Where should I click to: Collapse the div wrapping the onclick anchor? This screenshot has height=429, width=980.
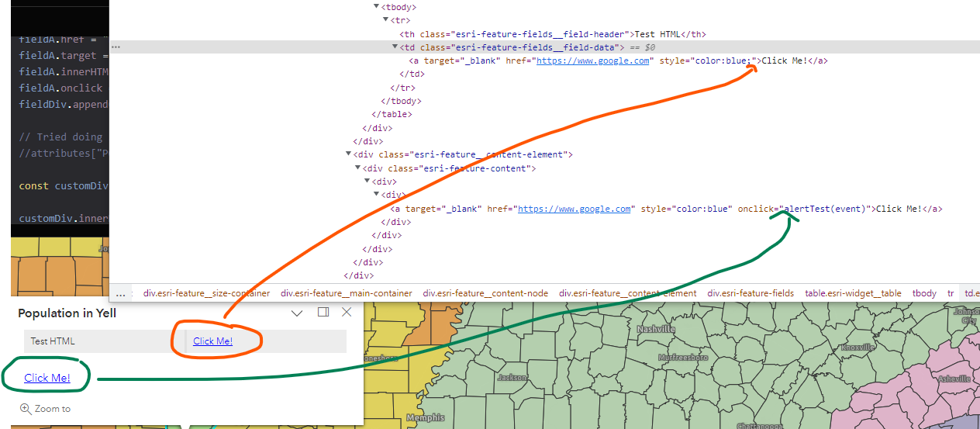point(377,195)
